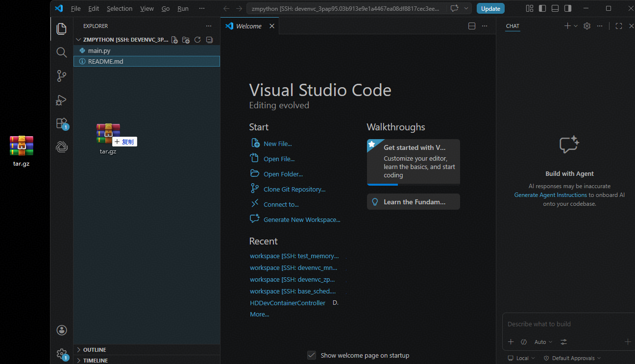The image size is (635, 364).
Task: Toggle the primary side bar visibility
Action: pyautogui.click(x=542, y=8)
